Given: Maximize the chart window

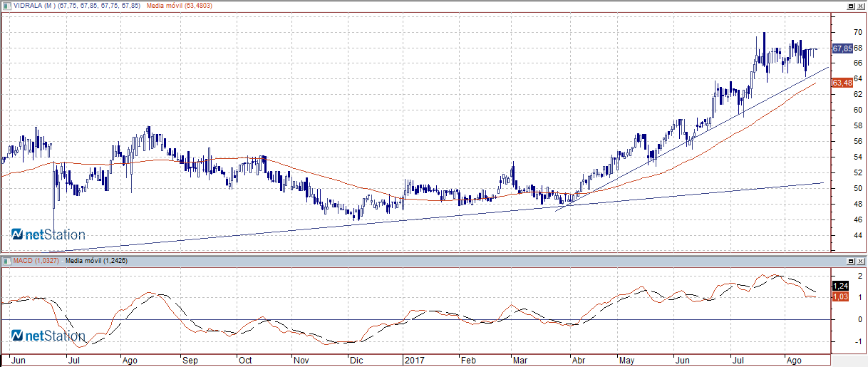Looking at the screenshot, I should tap(851, 6).
